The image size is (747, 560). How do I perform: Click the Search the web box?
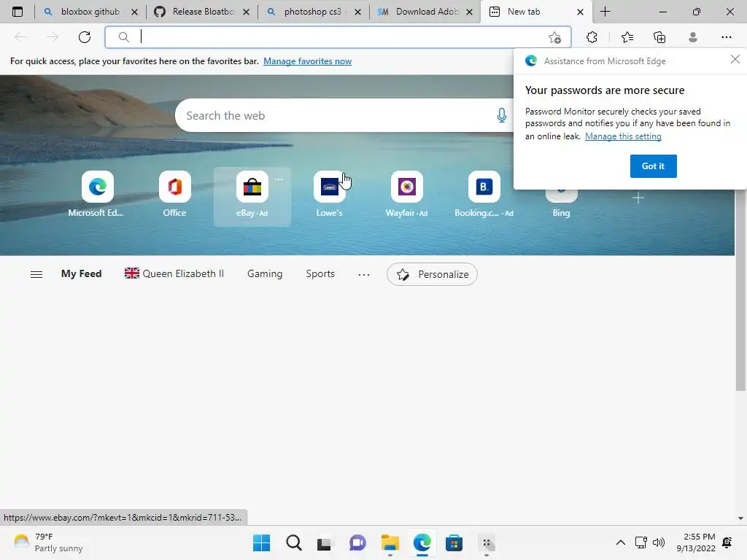coord(345,115)
